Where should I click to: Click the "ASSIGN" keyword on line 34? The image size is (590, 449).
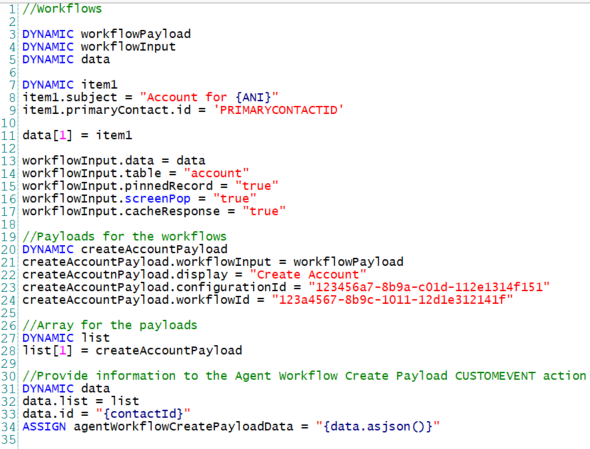[x=44, y=426]
